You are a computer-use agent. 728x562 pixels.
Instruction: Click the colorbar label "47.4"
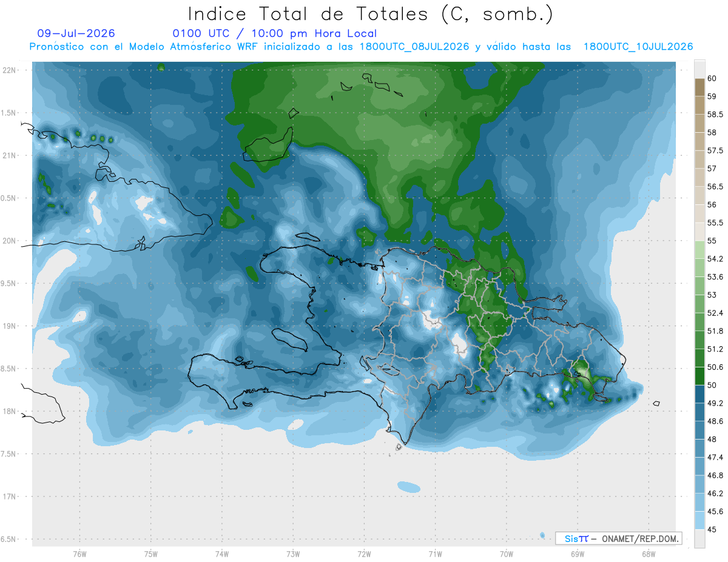click(x=716, y=457)
